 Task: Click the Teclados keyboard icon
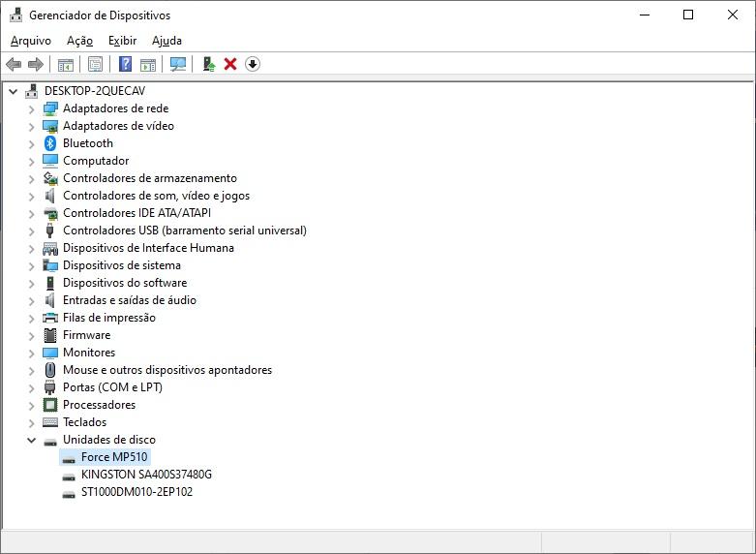50,422
